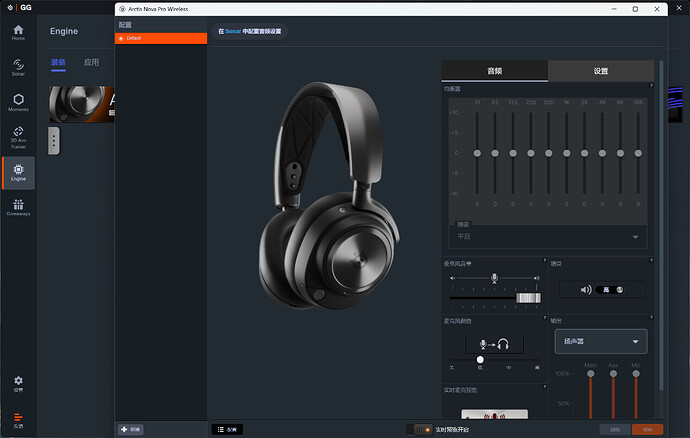Screen dimensions: 690x438
Task: Click the mic-to-headphones sidetone icon
Action: pyautogui.click(x=495, y=344)
